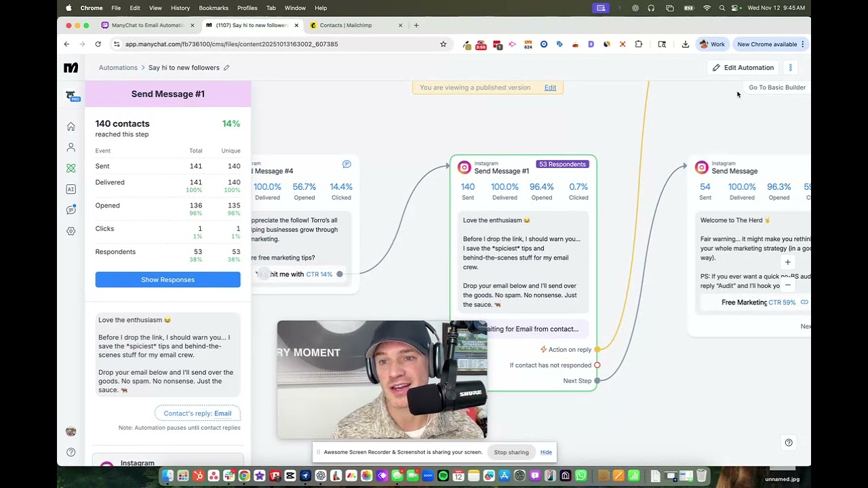Screen dimensions: 868x488
Task: Click the link icon beside CTR 59%
Action: click(804, 302)
